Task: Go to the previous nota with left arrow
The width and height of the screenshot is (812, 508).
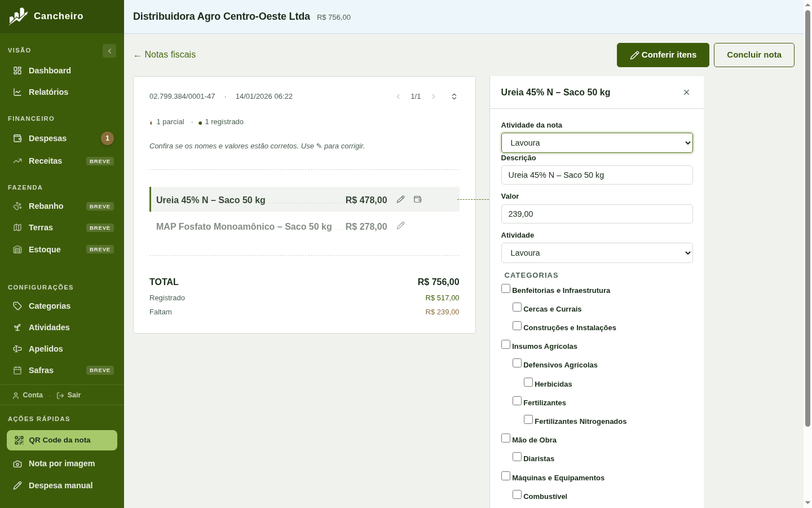Action: (x=398, y=97)
